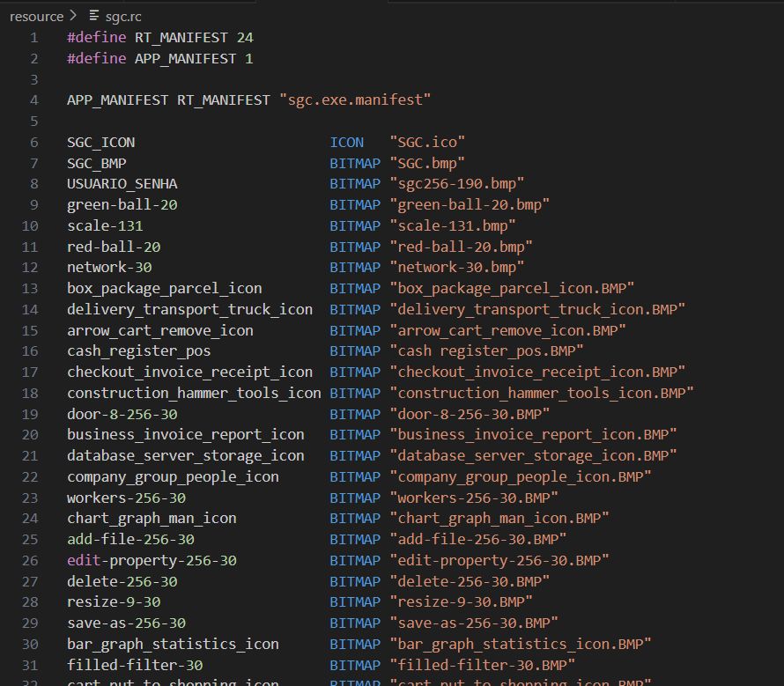Click the sgc.rc file icon in breadcrumb

point(94,16)
